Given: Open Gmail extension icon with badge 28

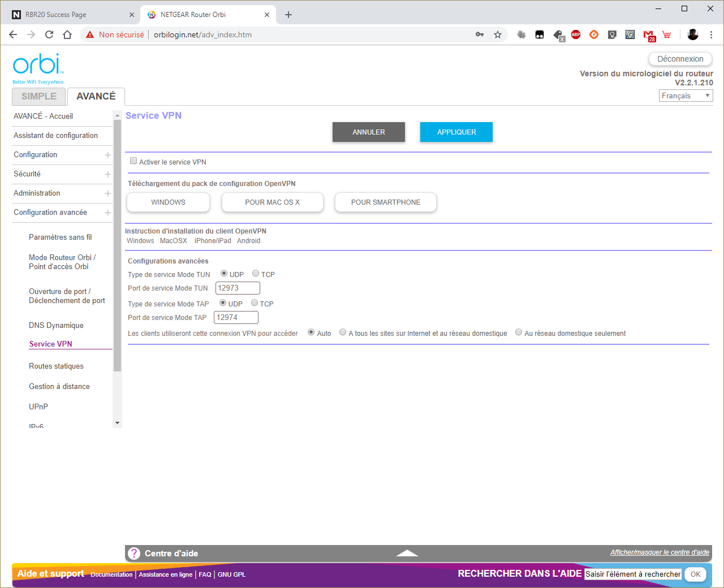Looking at the screenshot, I should click(x=649, y=35).
